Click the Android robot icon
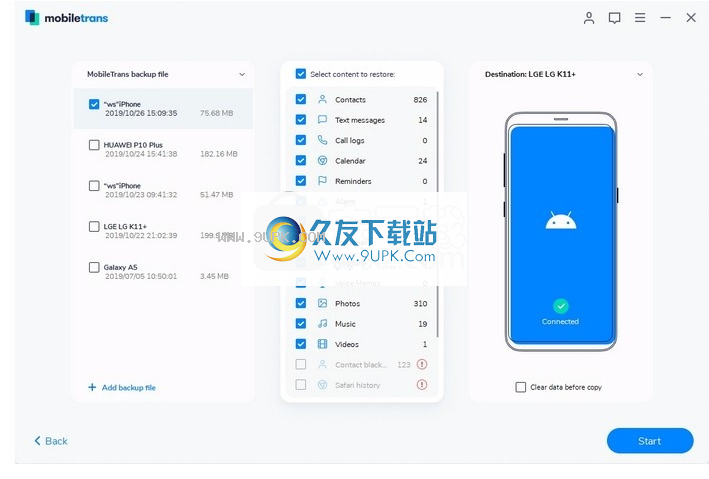Image resolution: width=709 pixels, height=479 pixels. point(561,220)
